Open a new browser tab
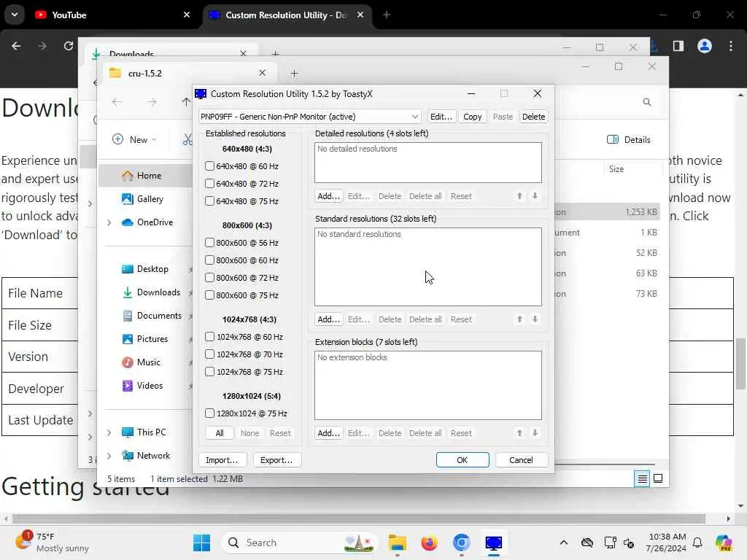The height and width of the screenshot is (560, 747). pos(387,15)
